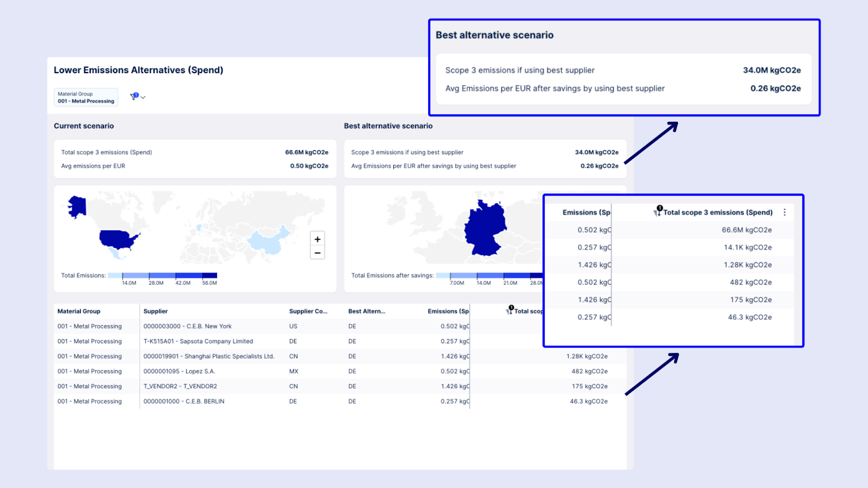Click the supplier Shanghai Plastic Specialists Ltd.

(209, 356)
